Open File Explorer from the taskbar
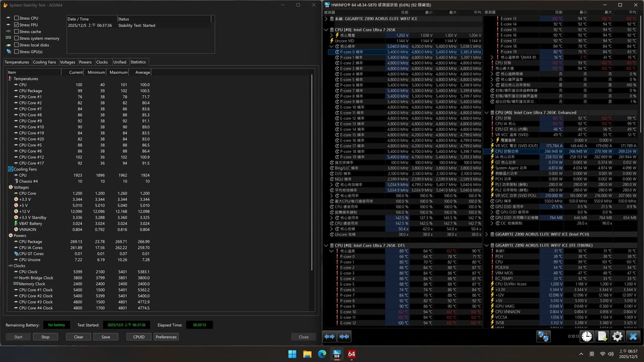 coord(307,354)
